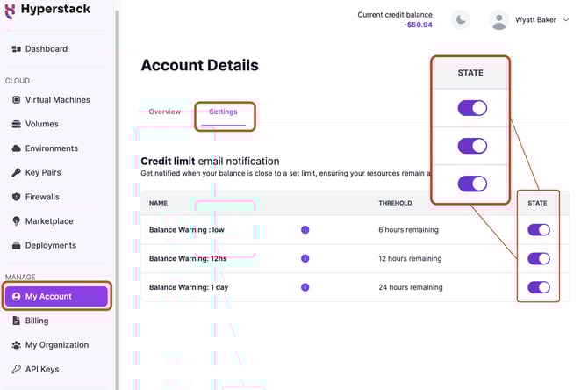This screenshot has height=390, width=588.
Task: Open the Billing section
Action: [x=37, y=321]
